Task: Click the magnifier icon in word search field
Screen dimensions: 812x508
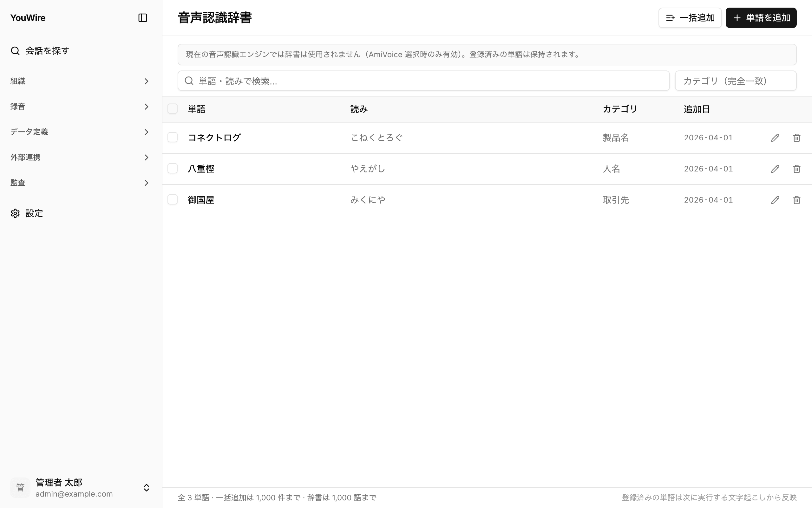Action: click(189, 81)
